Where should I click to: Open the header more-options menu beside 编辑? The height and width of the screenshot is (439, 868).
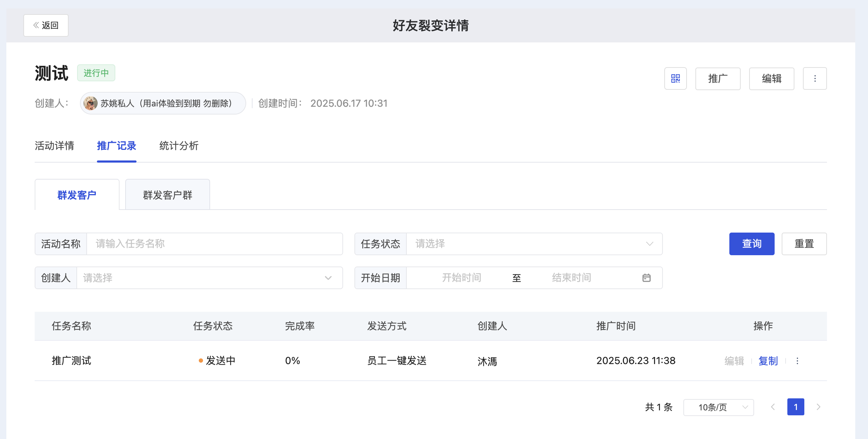point(815,78)
